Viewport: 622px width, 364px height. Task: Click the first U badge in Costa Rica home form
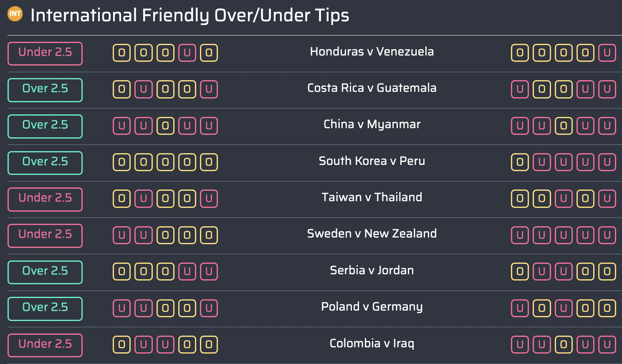point(143,89)
